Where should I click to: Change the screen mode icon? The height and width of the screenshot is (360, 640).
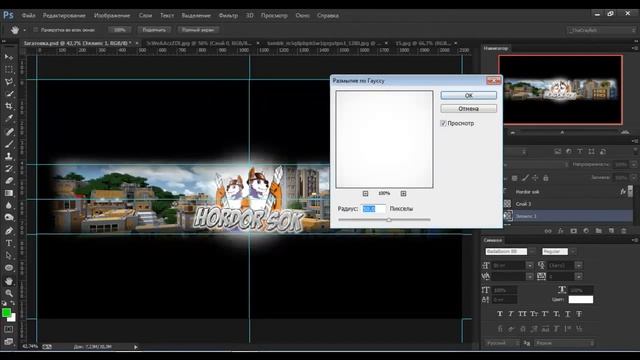click(x=9, y=341)
